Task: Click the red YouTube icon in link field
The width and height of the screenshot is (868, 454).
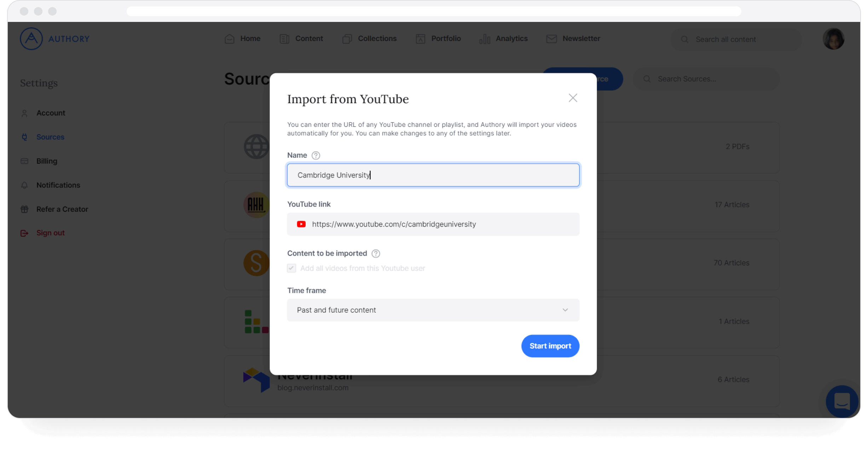Action: pos(301,224)
